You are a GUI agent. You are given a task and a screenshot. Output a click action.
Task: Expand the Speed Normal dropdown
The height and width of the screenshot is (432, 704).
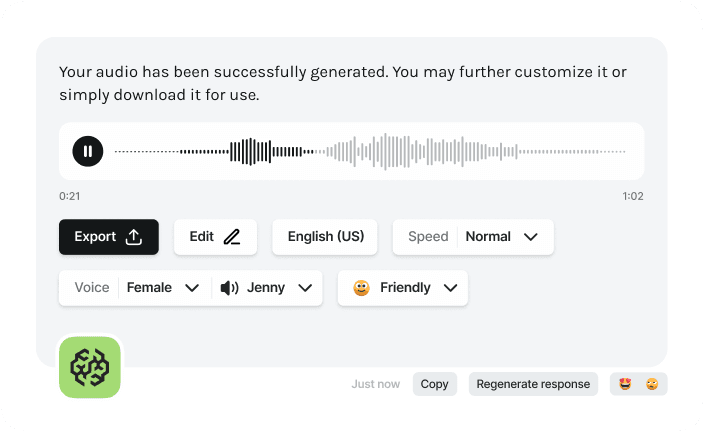[x=531, y=237]
